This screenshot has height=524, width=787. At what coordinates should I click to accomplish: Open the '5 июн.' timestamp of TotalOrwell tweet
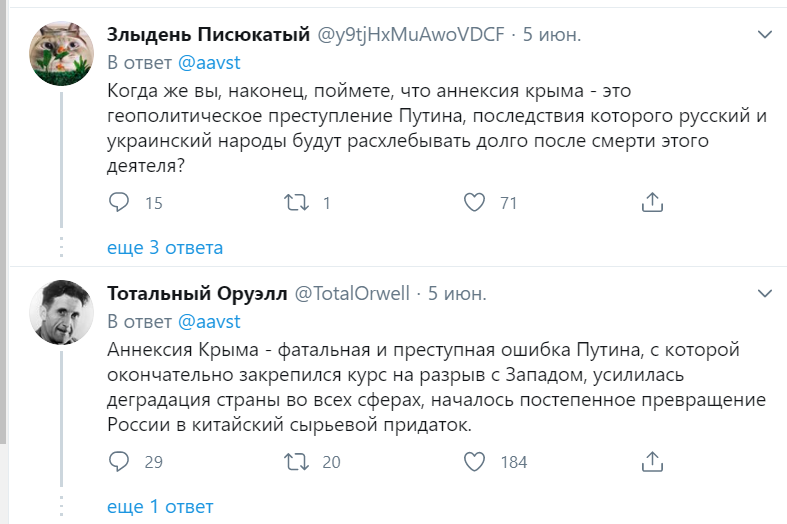[458, 294]
